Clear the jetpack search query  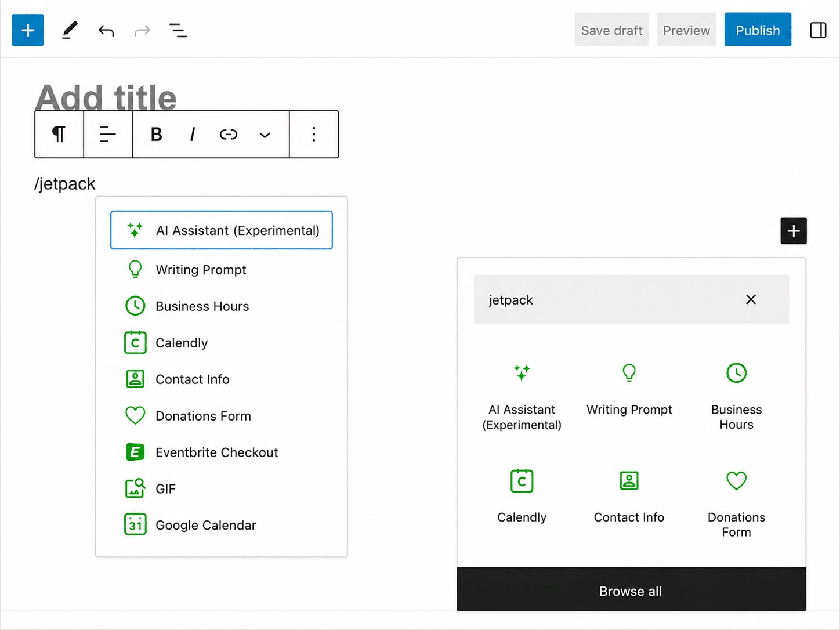pos(751,299)
